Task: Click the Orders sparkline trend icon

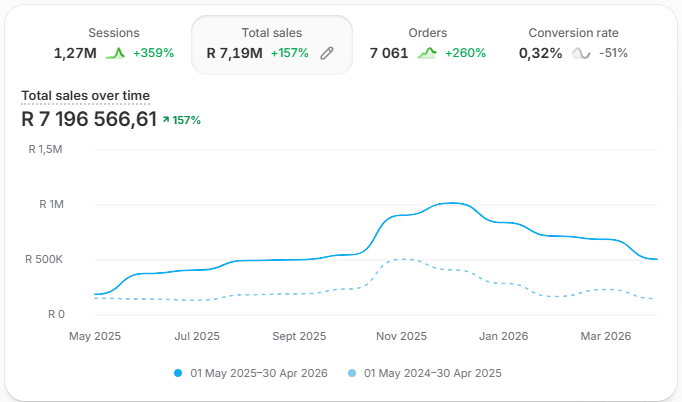Action: 427,53
